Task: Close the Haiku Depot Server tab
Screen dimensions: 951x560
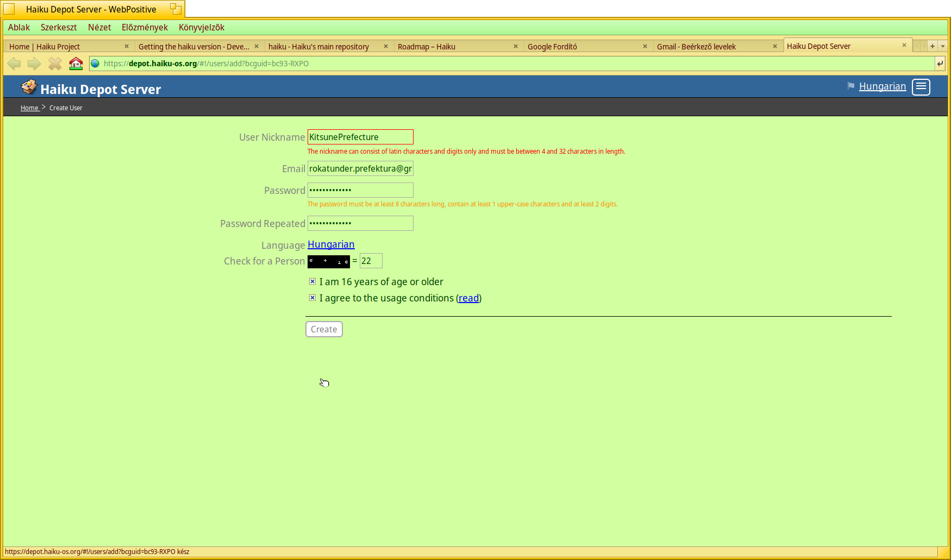Action: tap(904, 45)
